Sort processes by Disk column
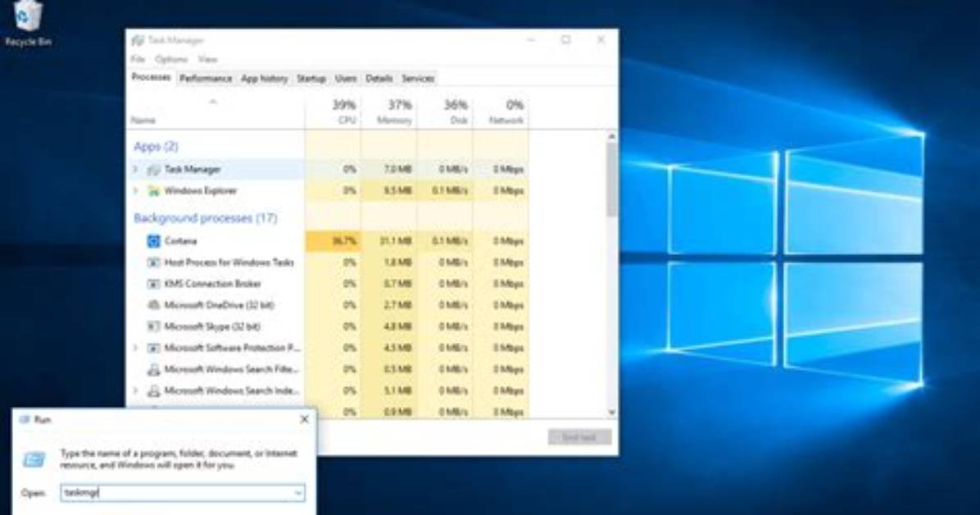The height and width of the screenshot is (515, 980). 444,112
